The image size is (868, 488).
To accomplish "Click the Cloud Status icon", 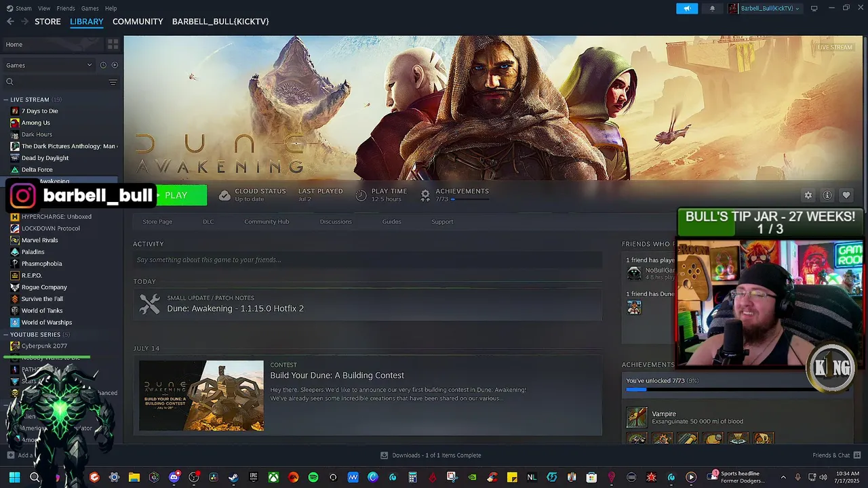I will tap(224, 195).
